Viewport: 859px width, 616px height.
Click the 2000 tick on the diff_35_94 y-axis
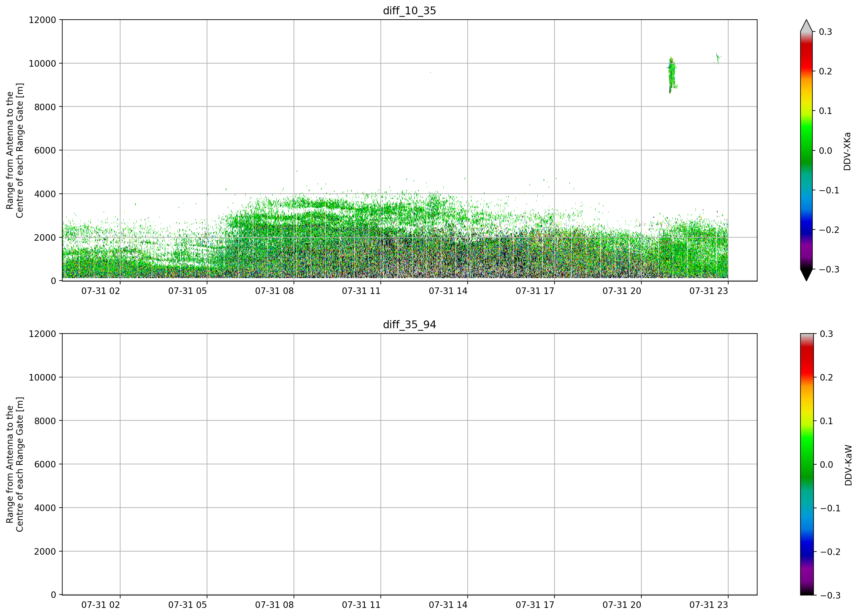pos(45,551)
